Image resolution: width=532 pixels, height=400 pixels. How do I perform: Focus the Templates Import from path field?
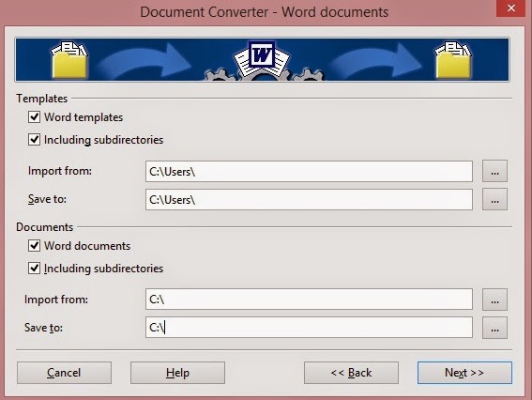pos(309,172)
